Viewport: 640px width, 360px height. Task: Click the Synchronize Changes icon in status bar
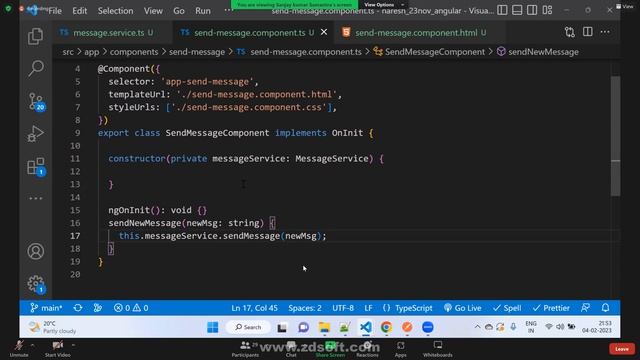[78, 308]
